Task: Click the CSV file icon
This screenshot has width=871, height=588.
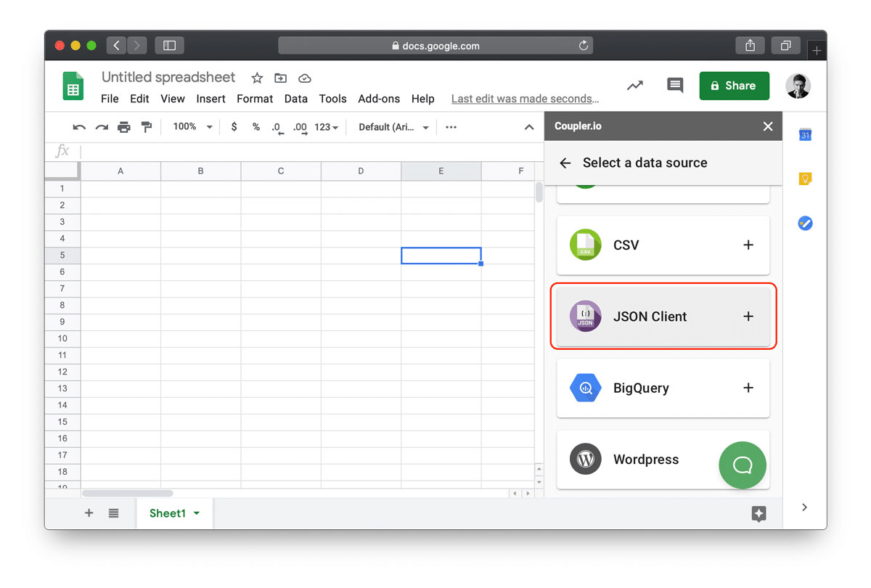Action: tap(586, 245)
